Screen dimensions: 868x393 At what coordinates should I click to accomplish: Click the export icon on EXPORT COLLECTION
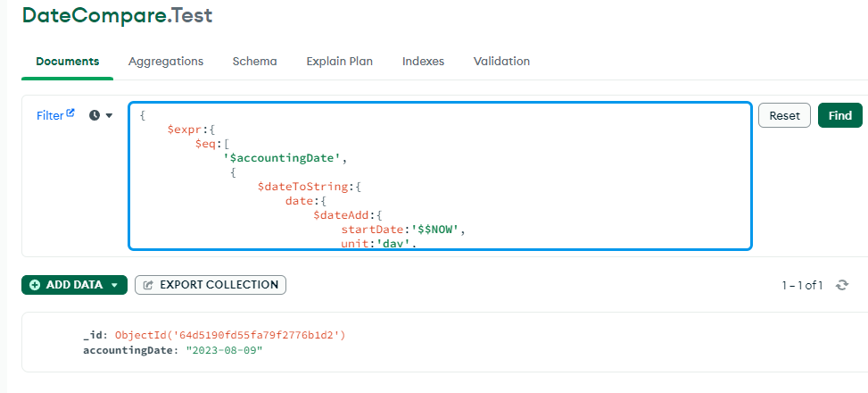(x=147, y=285)
